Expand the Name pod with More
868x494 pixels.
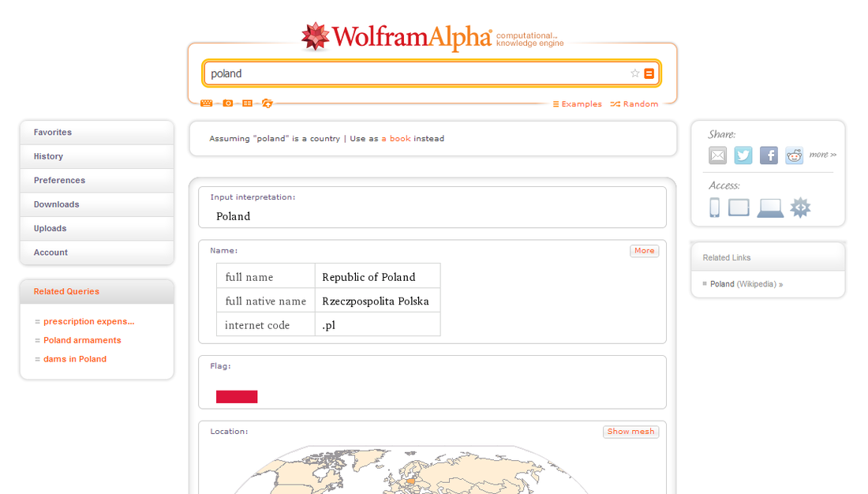(x=645, y=251)
